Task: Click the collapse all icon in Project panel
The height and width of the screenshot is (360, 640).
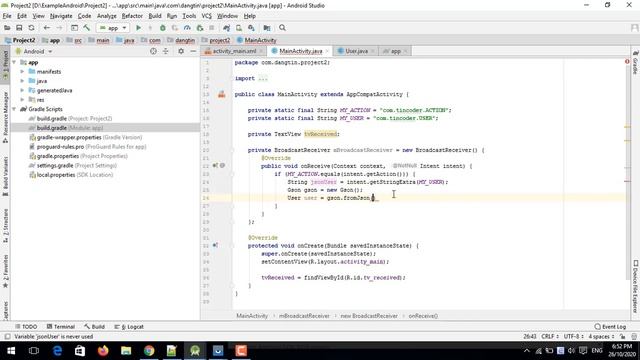Action: [166, 51]
